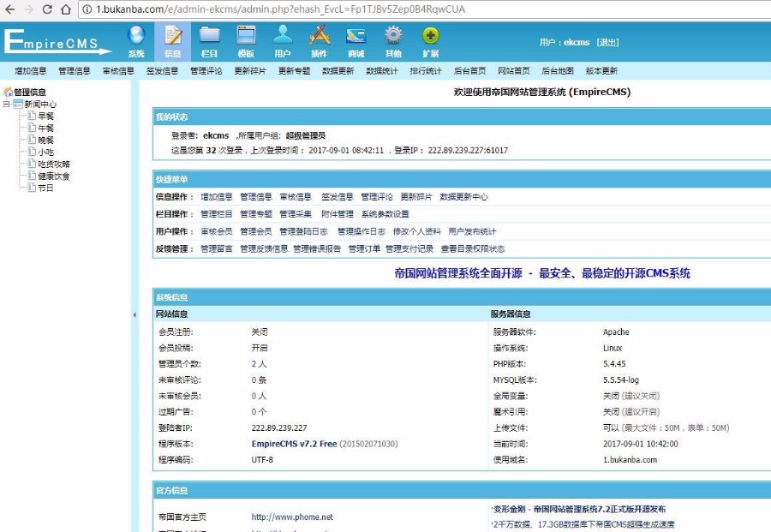Screen dimensions: 771x532
Task: Click 管理栏目 quick menu link
Action: (x=217, y=214)
